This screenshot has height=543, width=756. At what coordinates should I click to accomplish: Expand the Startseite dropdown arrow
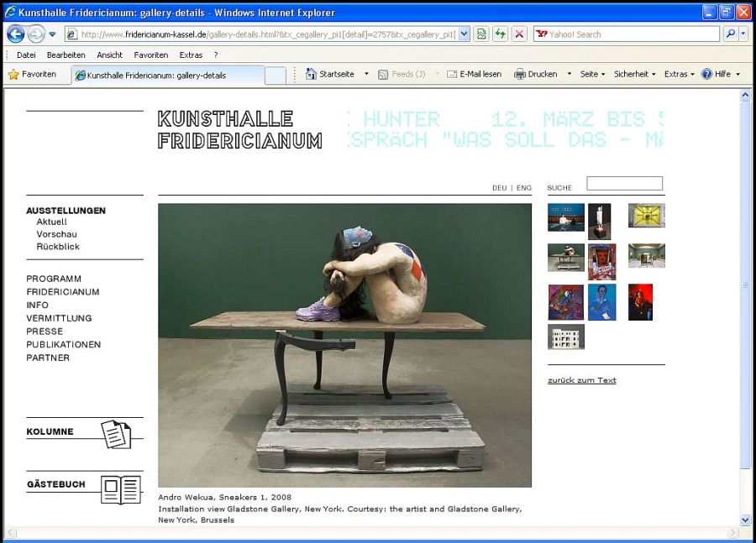[x=366, y=74]
